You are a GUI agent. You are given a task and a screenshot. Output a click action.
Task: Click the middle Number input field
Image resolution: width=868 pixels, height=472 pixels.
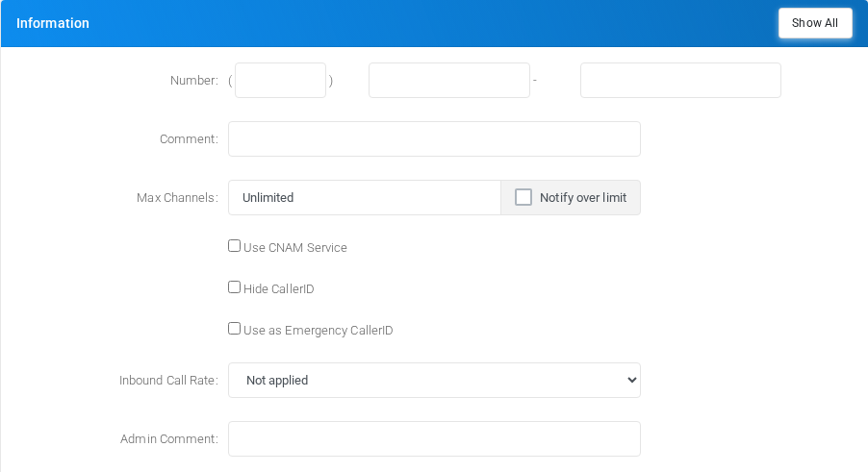pos(449,80)
